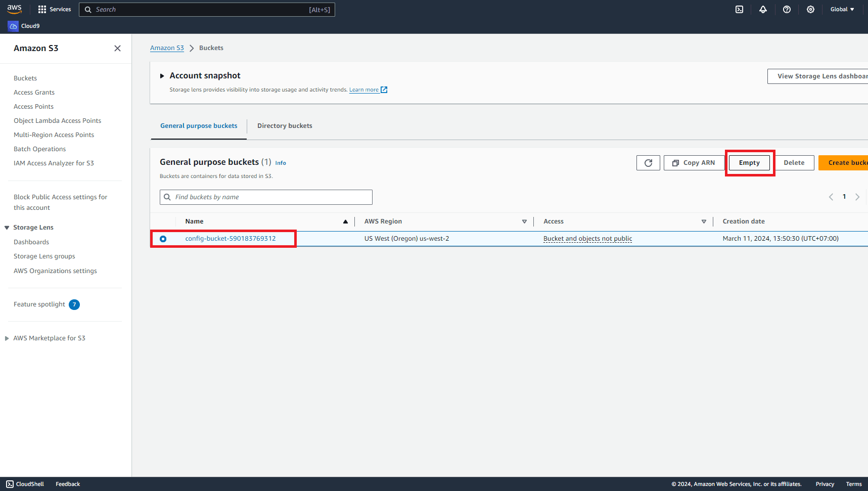
Task: Open the settings gear icon
Action: [x=810, y=9]
